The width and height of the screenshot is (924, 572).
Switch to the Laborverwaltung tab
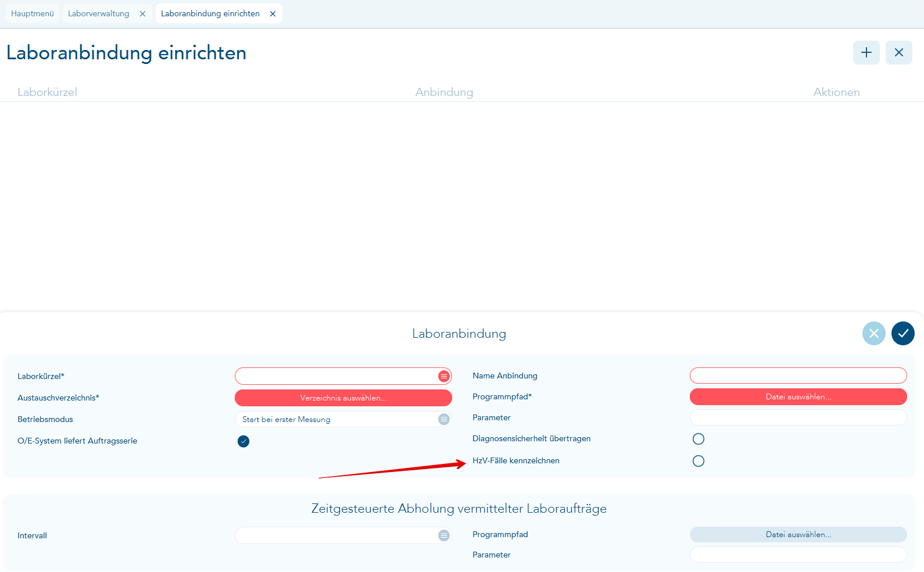(99, 13)
